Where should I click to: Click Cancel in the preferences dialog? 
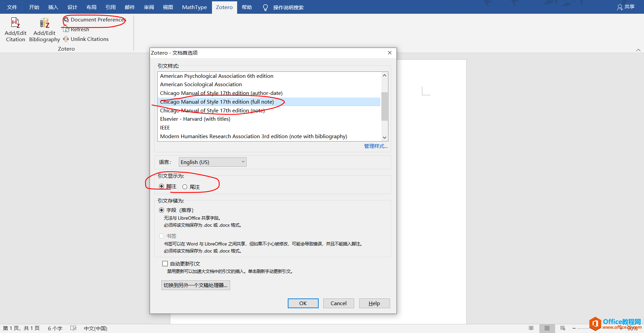(338, 303)
